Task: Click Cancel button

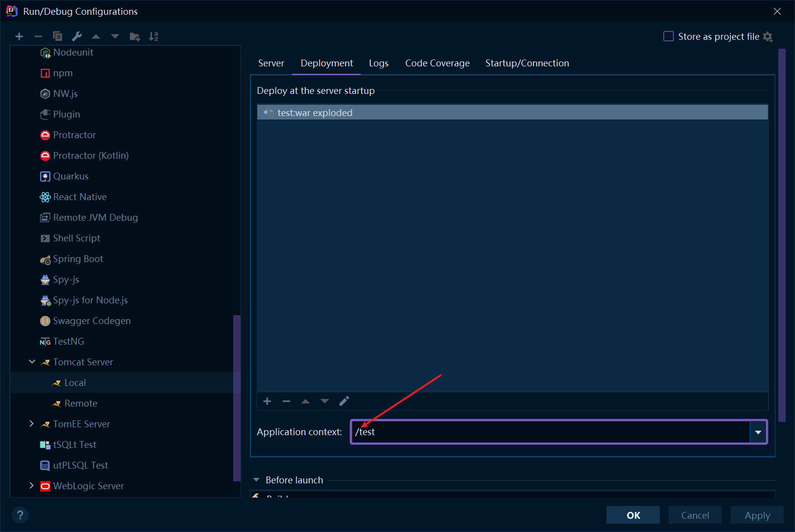Action: (x=695, y=515)
